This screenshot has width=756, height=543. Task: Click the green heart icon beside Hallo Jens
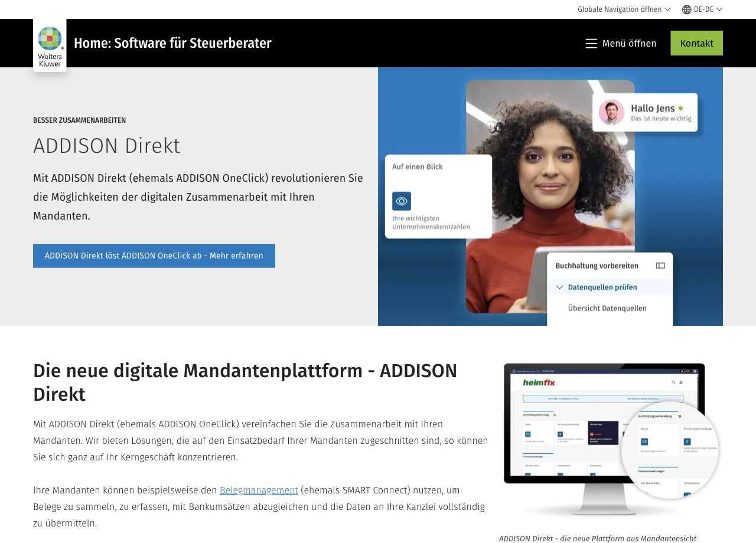coord(680,108)
